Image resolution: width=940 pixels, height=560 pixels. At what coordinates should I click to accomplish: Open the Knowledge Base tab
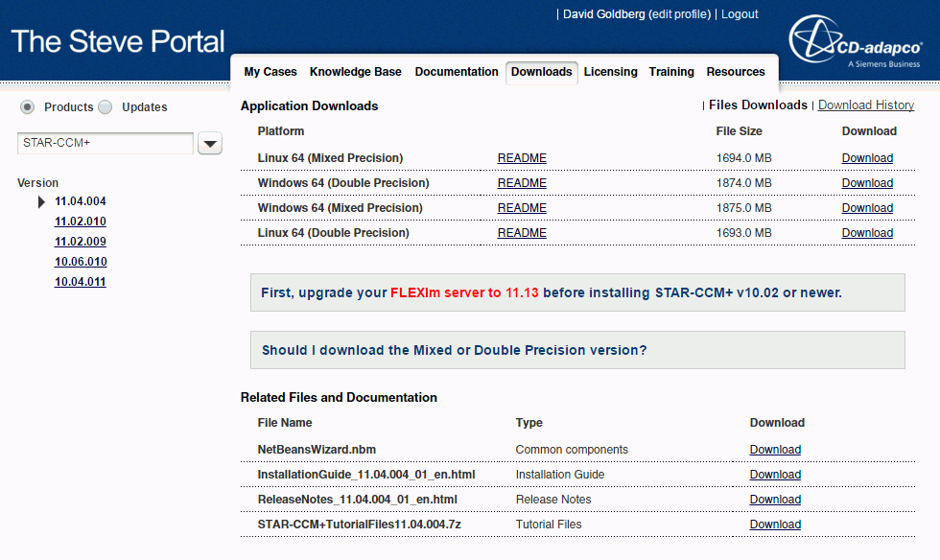pos(356,72)
